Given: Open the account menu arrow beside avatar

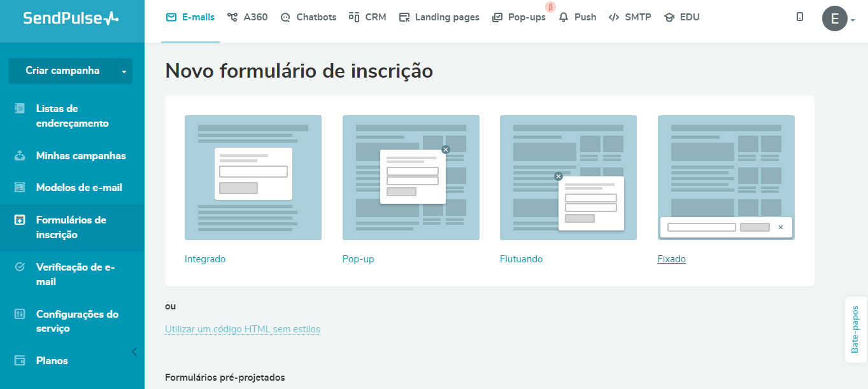Looking at the screenshot, I should 853,20.
